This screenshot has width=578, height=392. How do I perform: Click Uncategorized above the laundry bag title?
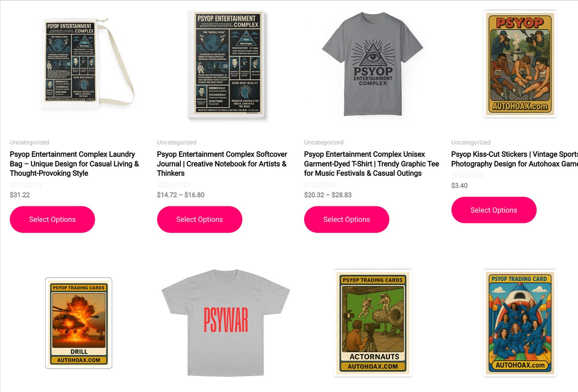(29, 142)
